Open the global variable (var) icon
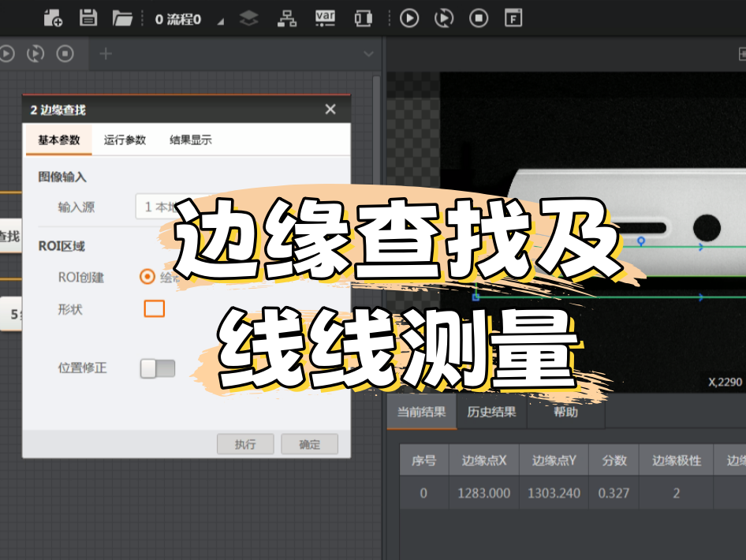The height and width of the screenshot is (560, 746). [x=325, y=18]
